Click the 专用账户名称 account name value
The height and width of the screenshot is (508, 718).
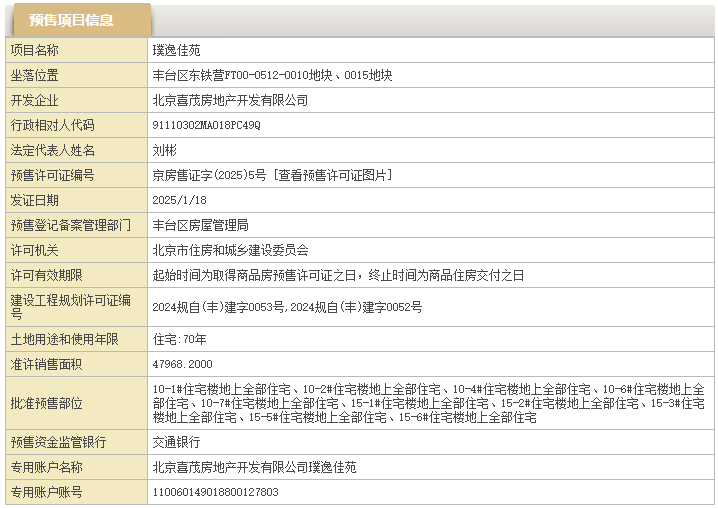(x=254, y=467)
